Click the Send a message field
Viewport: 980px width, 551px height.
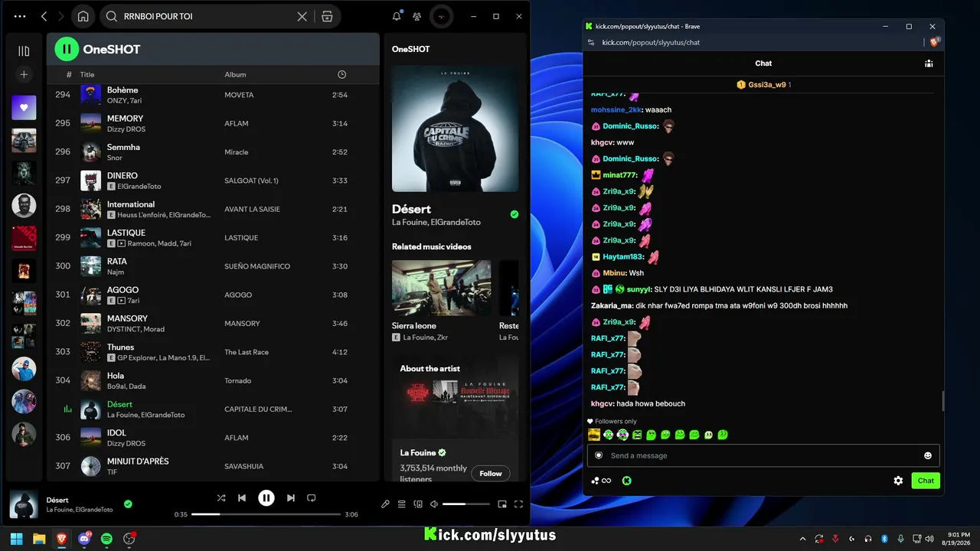762,455
